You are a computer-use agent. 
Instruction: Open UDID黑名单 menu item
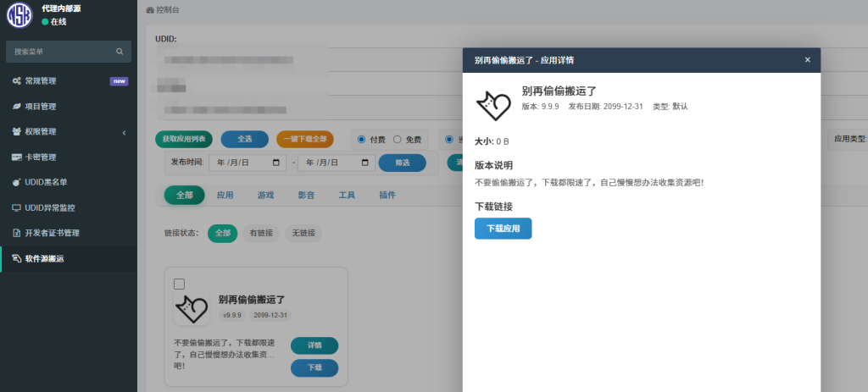pyautogui.click(x=69, y=183)
